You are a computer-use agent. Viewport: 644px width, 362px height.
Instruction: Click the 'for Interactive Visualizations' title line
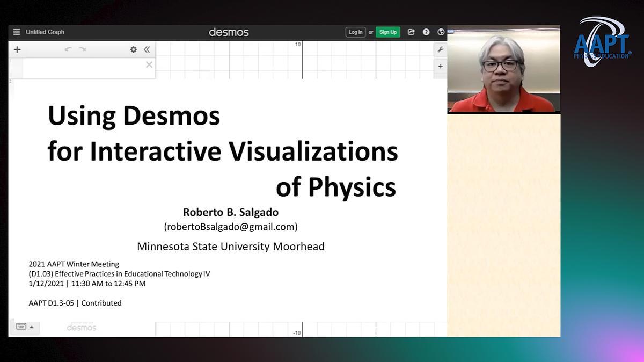(x=223, y=151)
